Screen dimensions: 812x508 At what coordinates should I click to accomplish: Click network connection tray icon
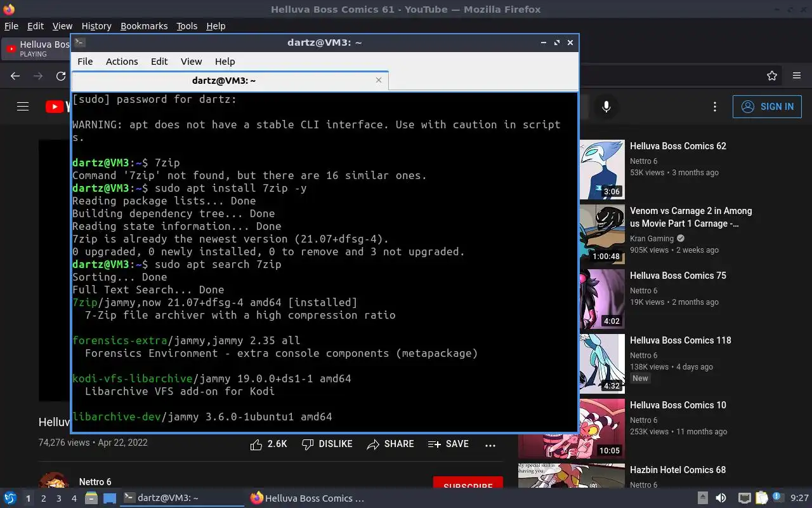[x=745, y=498]
